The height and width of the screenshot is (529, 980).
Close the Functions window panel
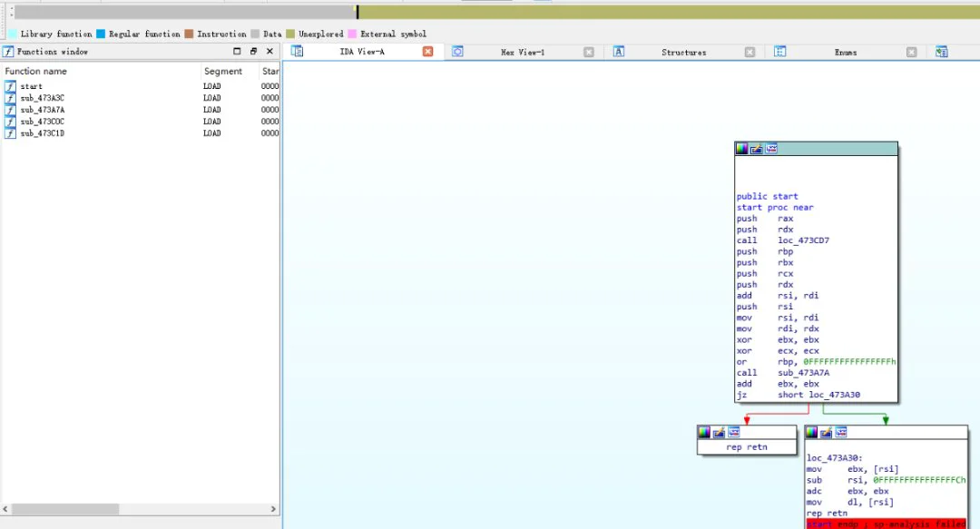pyautogui.click(x=270, y=52)
